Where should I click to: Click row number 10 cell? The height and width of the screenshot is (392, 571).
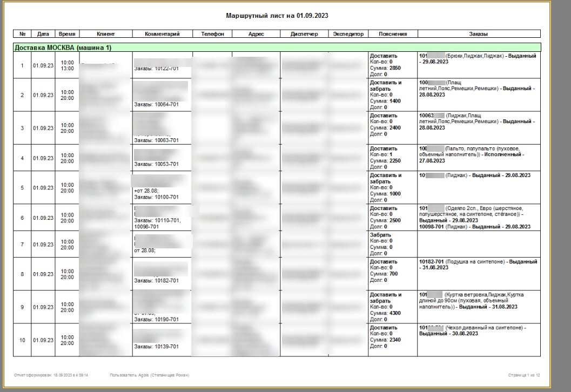click(x=22, y=340)
